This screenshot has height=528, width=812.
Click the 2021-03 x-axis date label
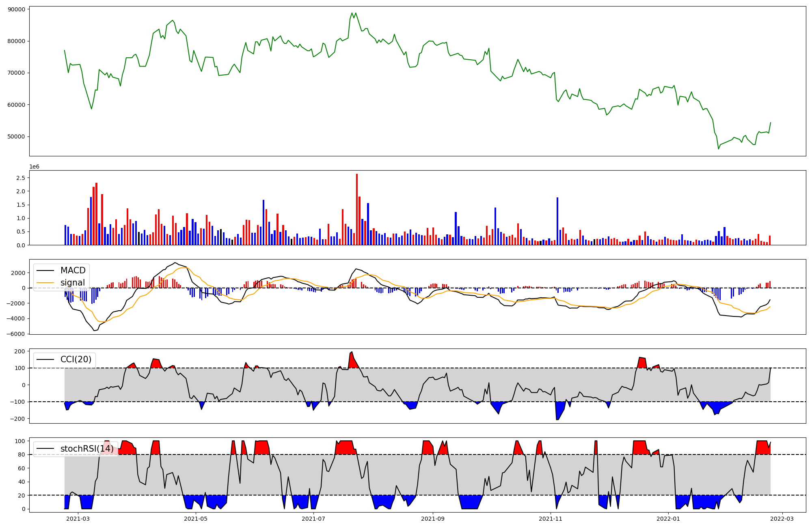(78, 519)
